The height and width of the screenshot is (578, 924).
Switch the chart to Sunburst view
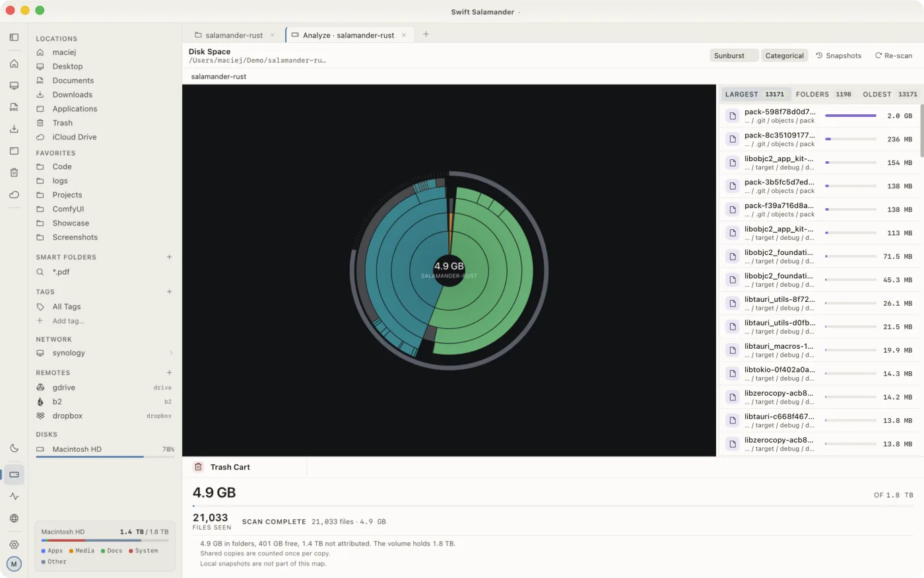[734, 55]
